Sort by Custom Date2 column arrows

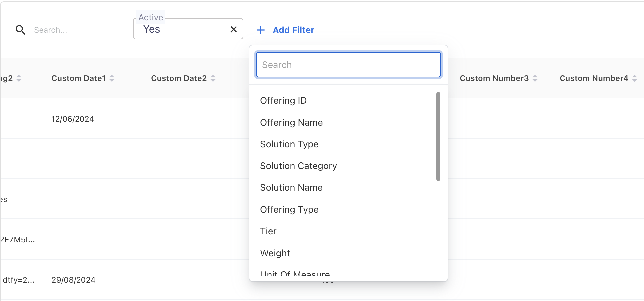[x=213, y=78]
